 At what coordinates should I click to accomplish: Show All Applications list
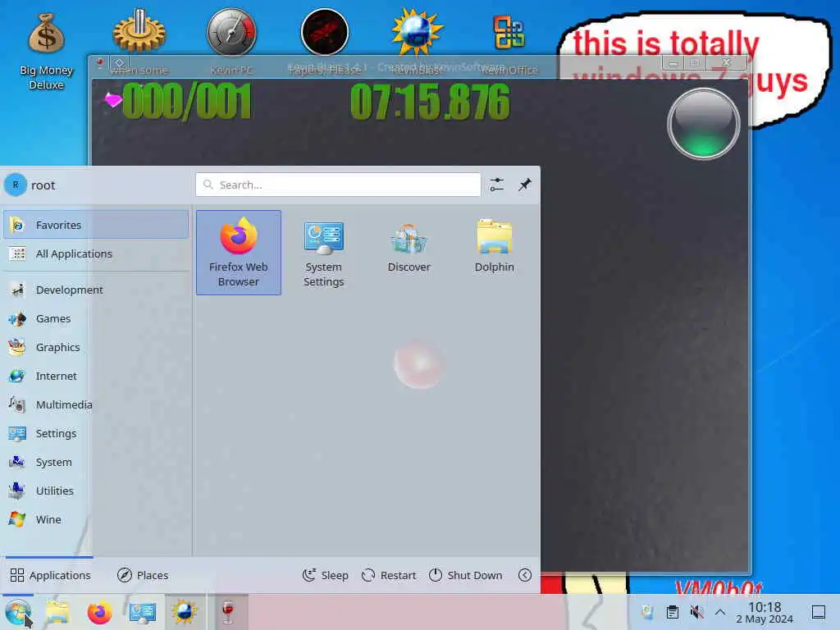96,253
